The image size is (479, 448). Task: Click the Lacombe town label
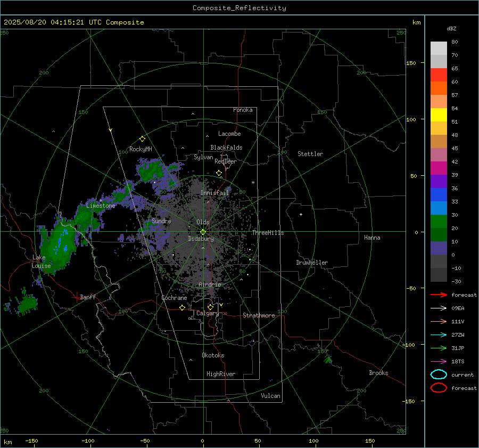point(229,134)
